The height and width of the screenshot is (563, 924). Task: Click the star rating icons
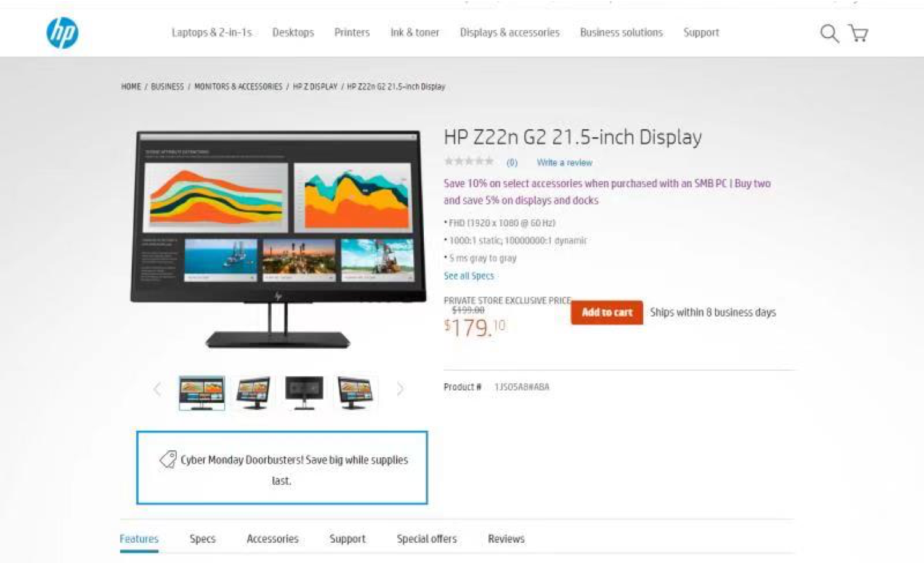point(469,162)
